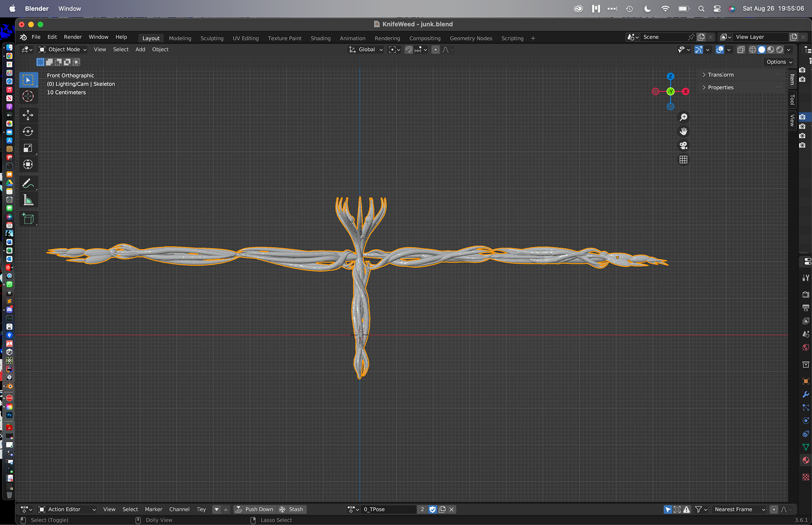This screenshot has height=525, width=812.
Task: Switch to the Geometry Nodes workspace tab
Action: click(471, 38)
